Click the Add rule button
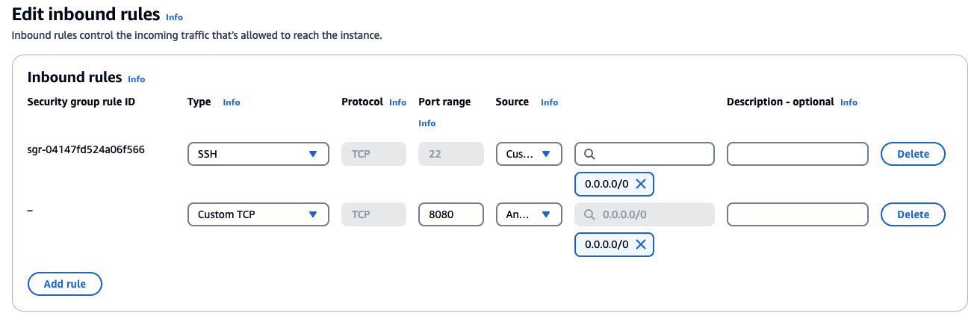This screenshot has width=980, height=319. pos(65,284)
